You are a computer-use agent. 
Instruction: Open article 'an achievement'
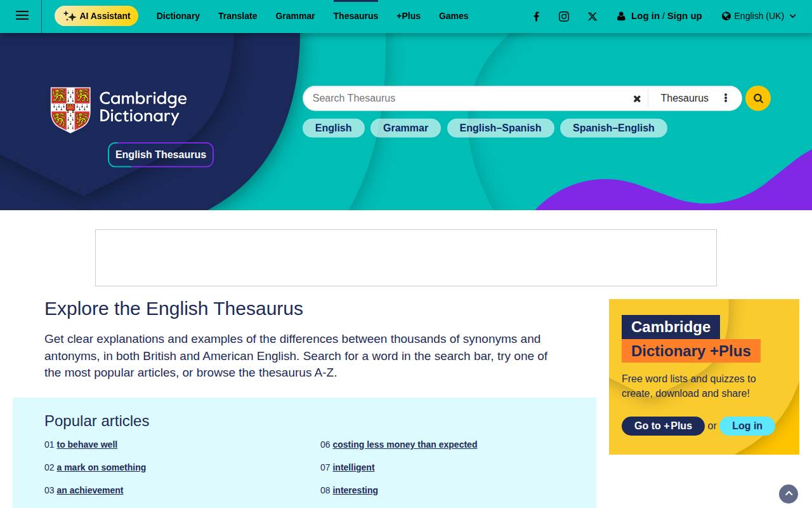click(x=90, y=490)
